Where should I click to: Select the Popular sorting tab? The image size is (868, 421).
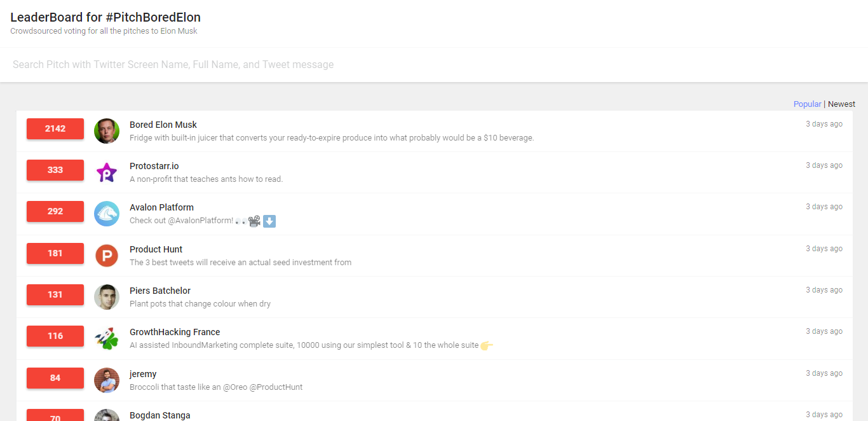[807, 104]
